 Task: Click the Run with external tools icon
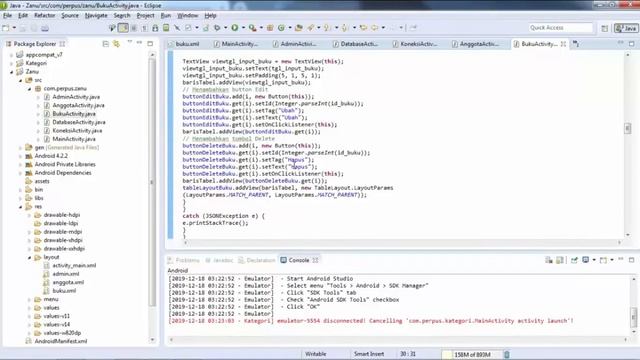coord(253,28)
